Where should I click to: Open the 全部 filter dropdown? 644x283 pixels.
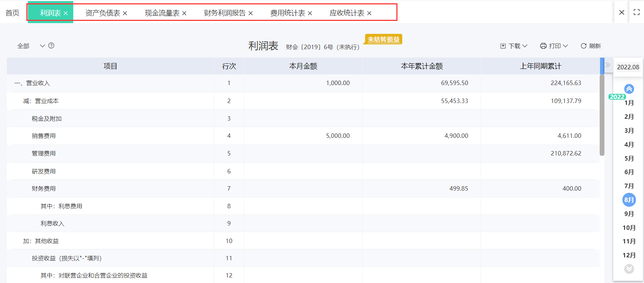coord(31,46)
